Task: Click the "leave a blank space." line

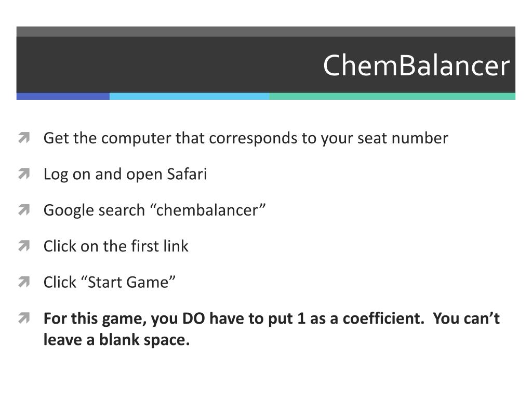Action: (117, 340)
